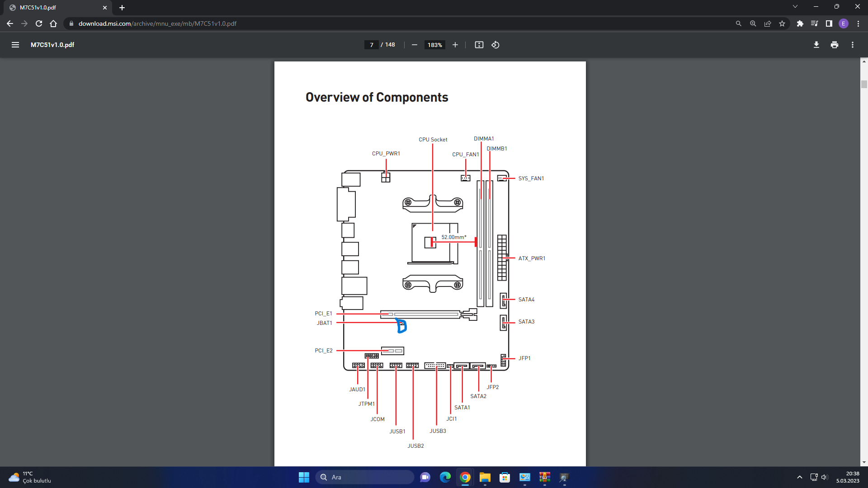Open Windows Start menu
The image size is (868, 488).
304,477
